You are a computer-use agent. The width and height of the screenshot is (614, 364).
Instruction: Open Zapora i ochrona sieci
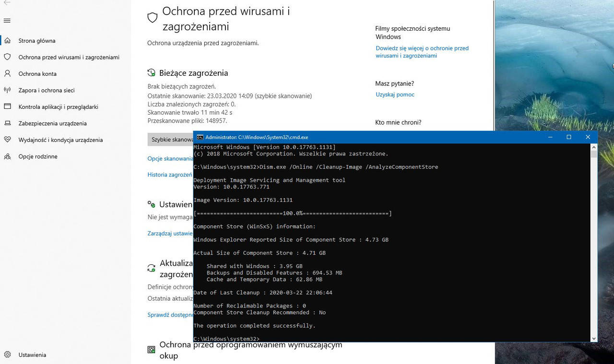tap(47, 90)
